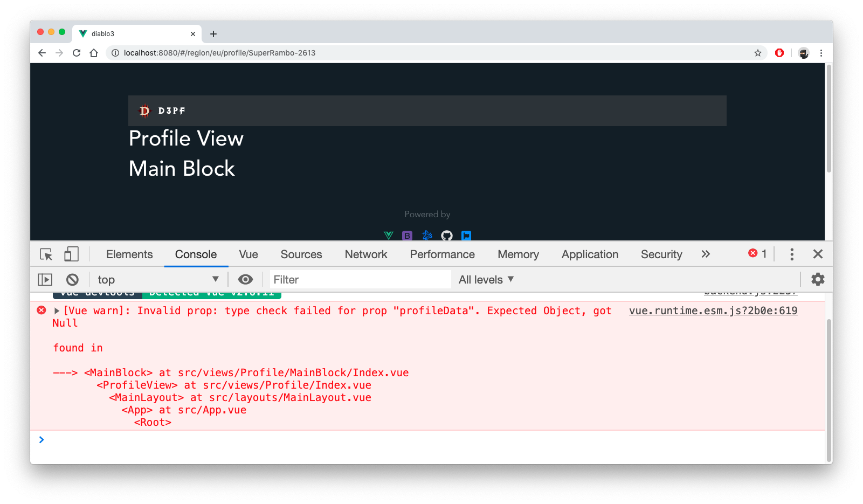Close the diablo3 browser tab
863x504 pixels.
[x=193, y=34]
